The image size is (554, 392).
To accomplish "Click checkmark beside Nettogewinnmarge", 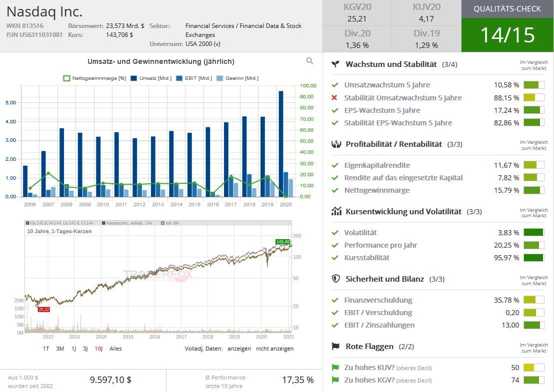I will pos(335,191).
